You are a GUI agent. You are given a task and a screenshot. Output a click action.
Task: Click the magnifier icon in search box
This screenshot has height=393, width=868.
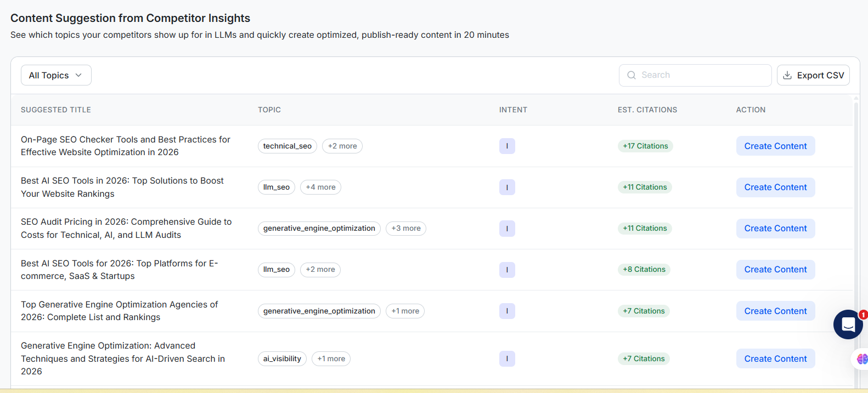(x=632, y=76)
